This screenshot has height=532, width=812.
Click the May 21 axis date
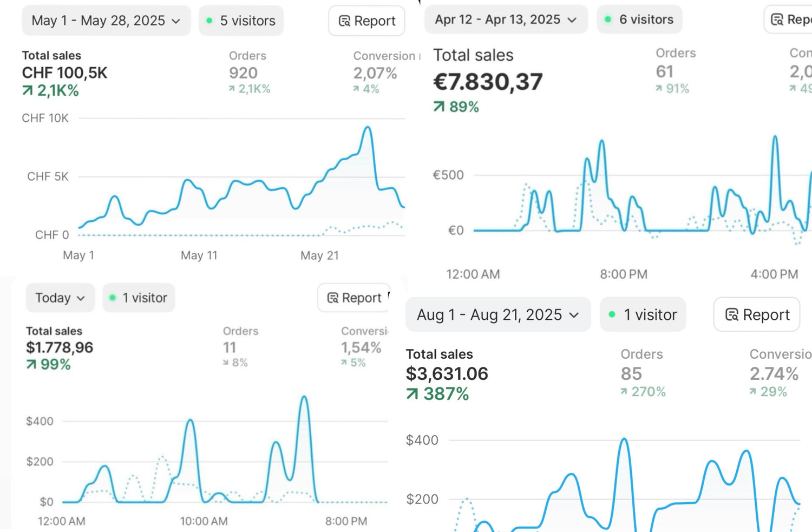319,255
